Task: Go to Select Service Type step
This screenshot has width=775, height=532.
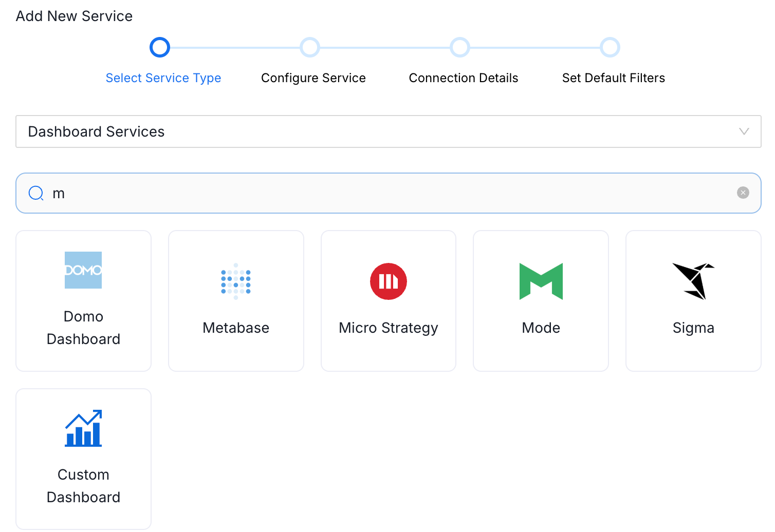Action: (163, 78)
